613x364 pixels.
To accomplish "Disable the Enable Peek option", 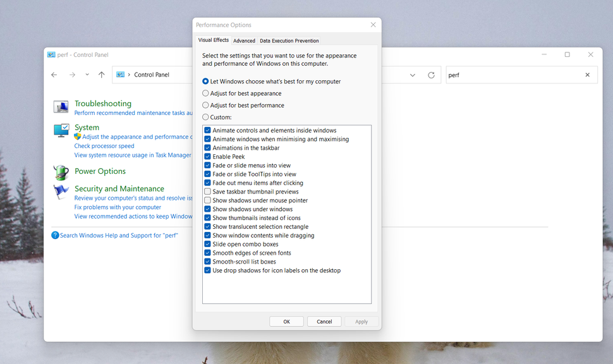I will point(207,156).
